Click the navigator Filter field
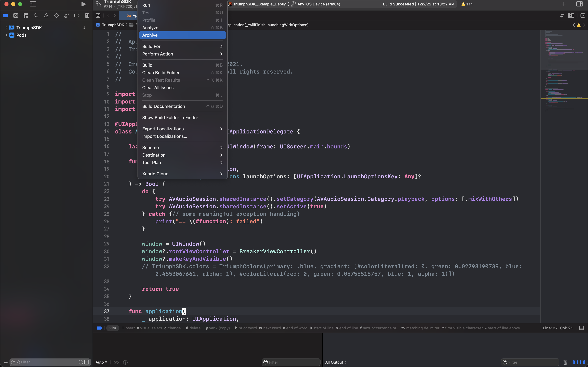Viewport: 588px width, 367px height. click(x=50, y=362)
